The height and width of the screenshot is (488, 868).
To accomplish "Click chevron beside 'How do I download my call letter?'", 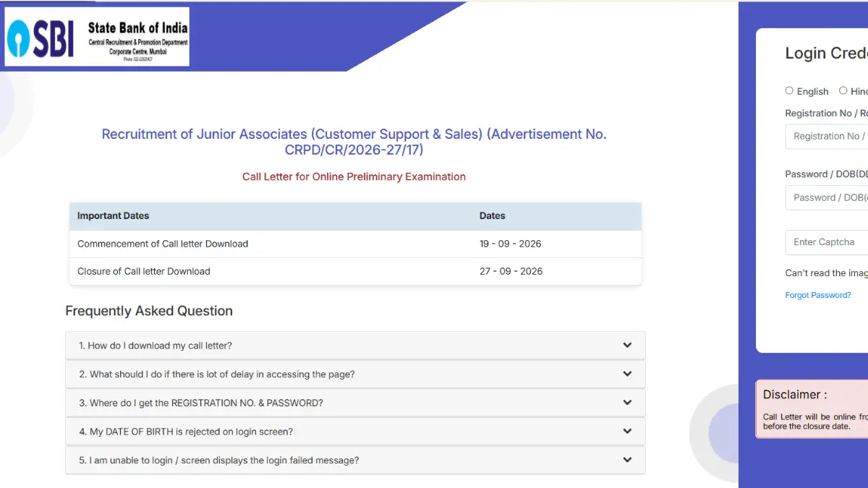I will [x=627, y=346].
